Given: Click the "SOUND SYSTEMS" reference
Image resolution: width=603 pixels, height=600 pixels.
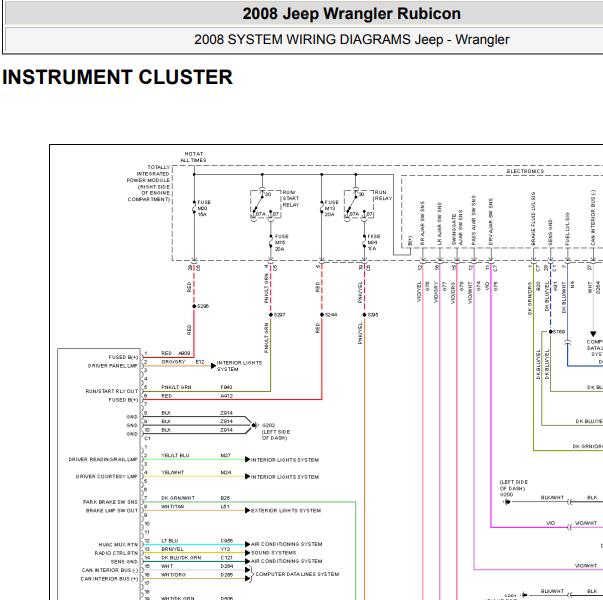Looking at the screenshot, I should pos(273,553).
